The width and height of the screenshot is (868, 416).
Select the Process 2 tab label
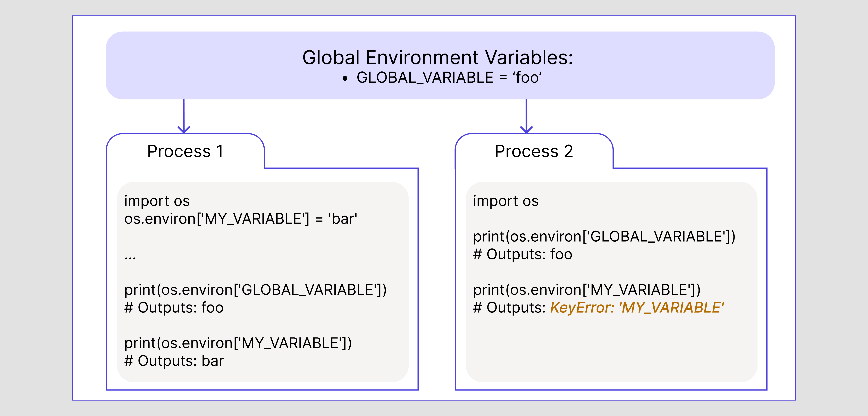pyautogui.click(x=534, y=151)
